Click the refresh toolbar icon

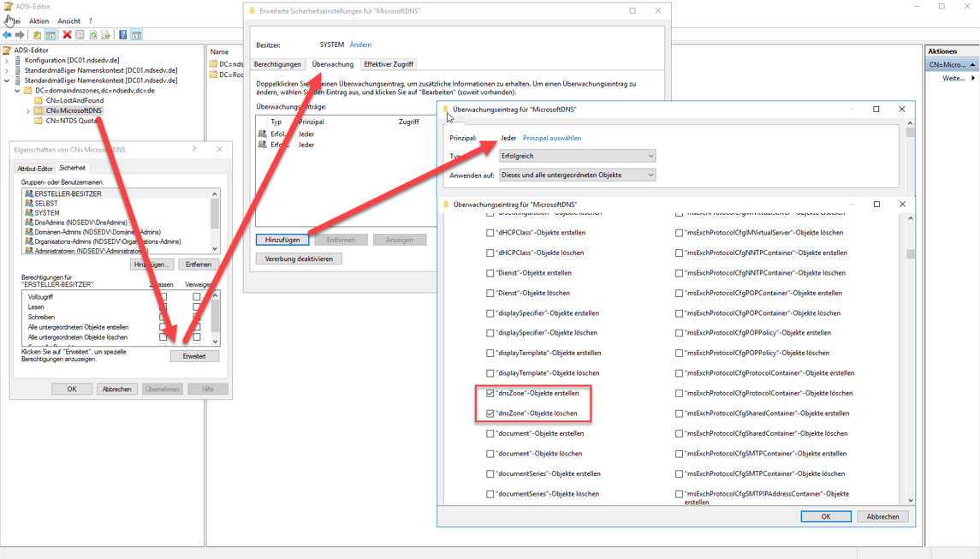point(92,35)
